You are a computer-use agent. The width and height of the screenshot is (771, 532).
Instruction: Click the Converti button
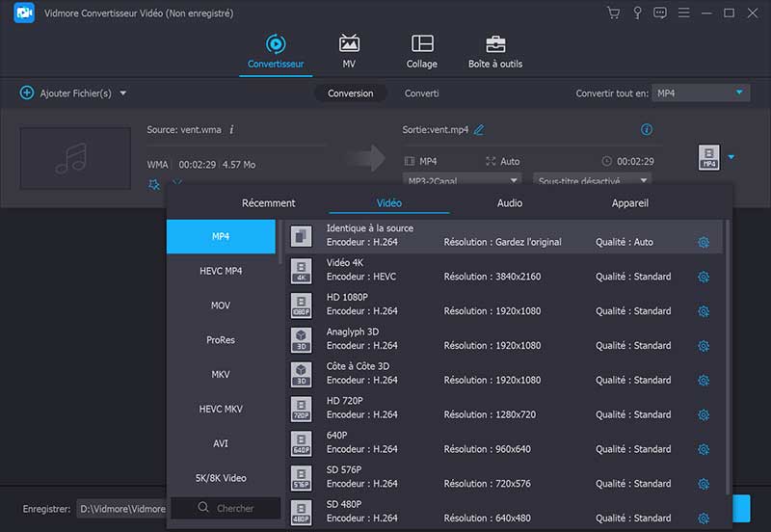[421, 93]
